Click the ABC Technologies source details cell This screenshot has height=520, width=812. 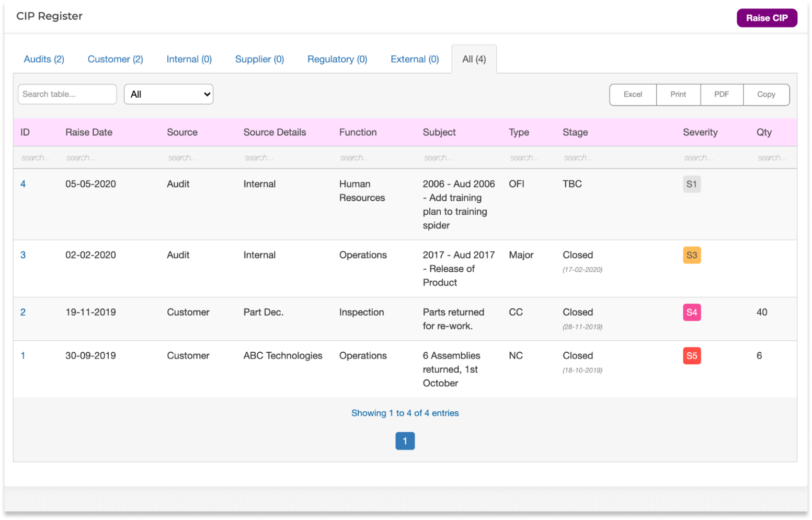pos(283,355)
